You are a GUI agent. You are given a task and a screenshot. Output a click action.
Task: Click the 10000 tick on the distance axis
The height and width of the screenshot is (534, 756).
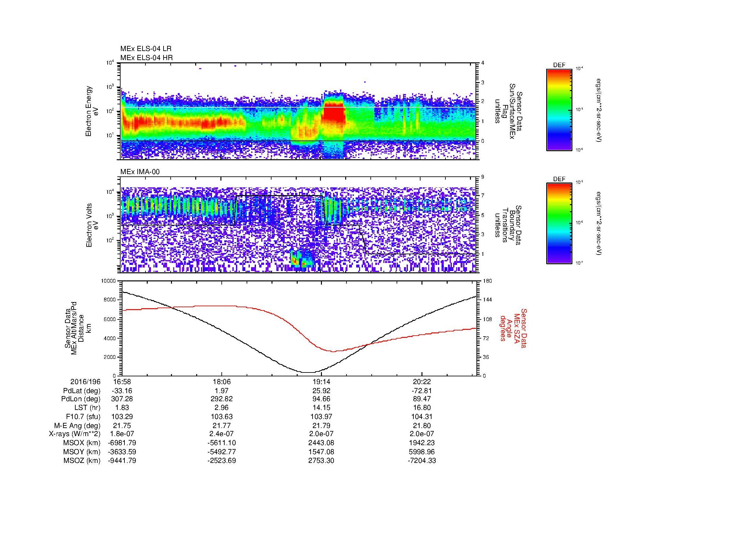coord(108,281)
